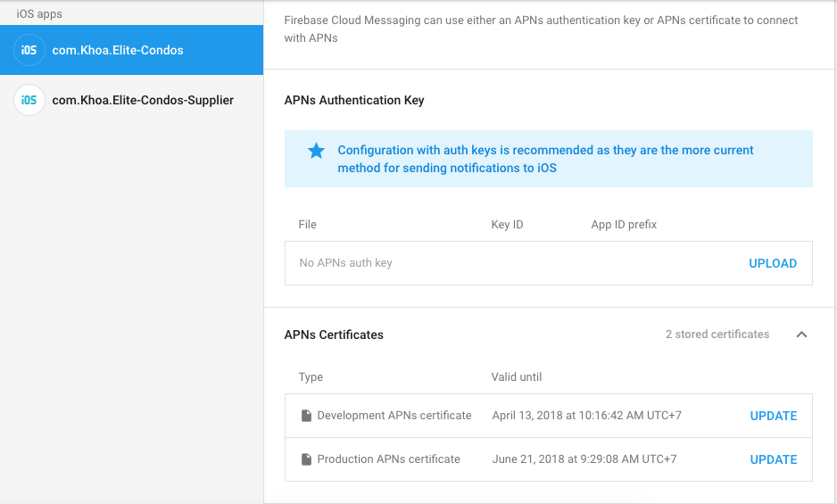This screenshot has height=504, width=837.
Task: Click the 'App ID prefix' column header
Action: coord(624,224)
